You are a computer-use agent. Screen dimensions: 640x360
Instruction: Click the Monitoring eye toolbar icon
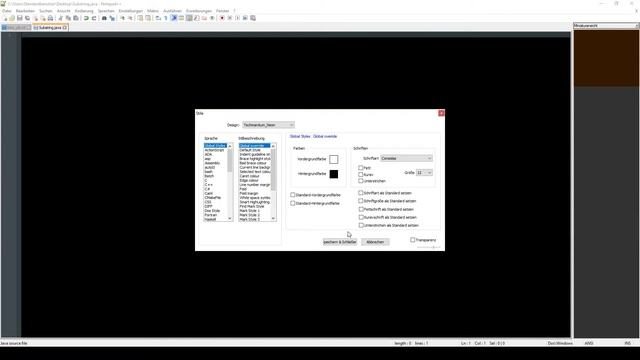point(212,18)
